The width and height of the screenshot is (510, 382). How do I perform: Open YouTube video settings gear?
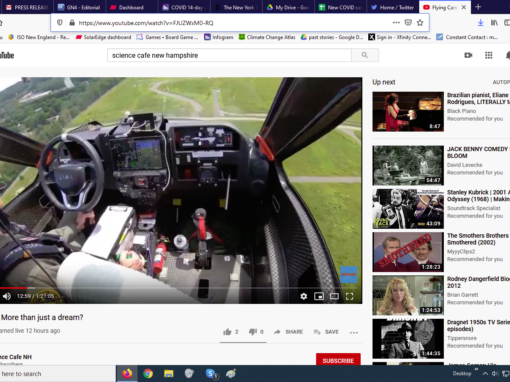coord(303,296)
